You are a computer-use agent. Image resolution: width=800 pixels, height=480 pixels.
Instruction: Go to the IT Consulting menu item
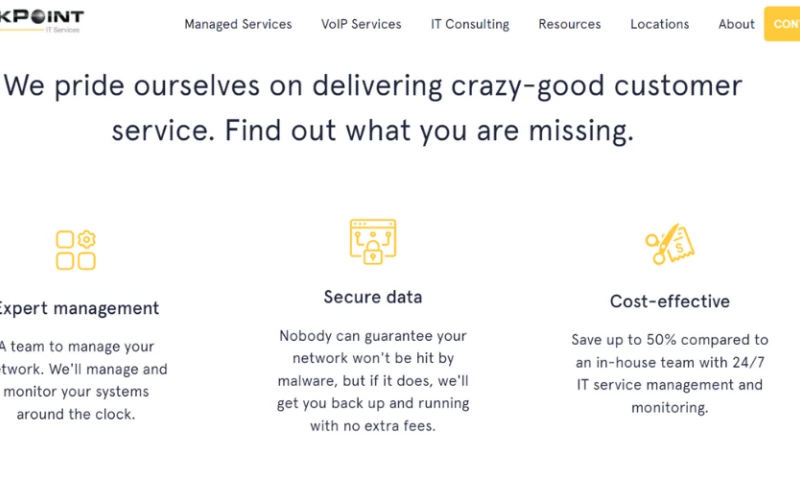click(x=470, y=24)
